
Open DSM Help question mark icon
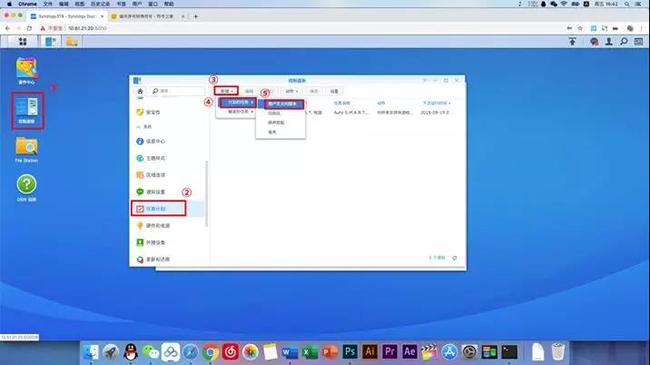27,188
